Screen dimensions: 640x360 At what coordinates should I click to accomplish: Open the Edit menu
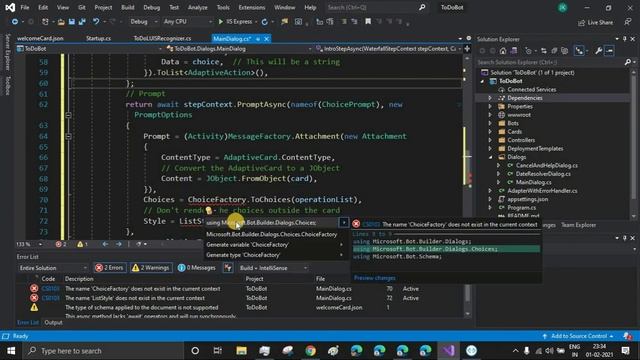coord(43,7)
